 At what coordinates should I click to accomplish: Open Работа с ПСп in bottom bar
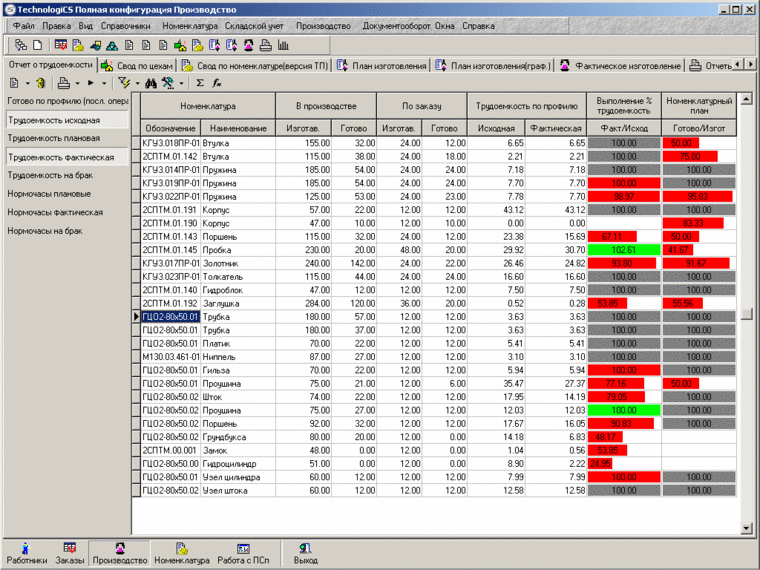(243, 554)
